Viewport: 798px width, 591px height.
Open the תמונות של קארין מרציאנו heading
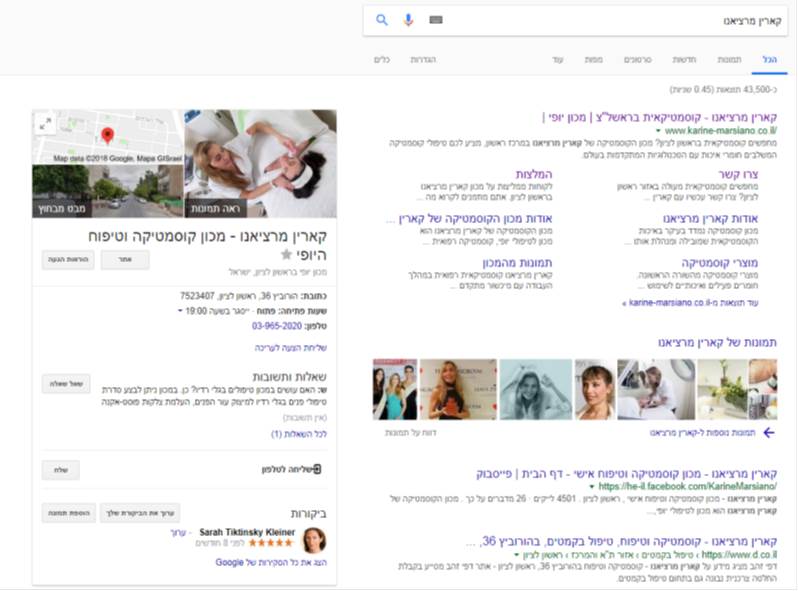coord(718,343)
